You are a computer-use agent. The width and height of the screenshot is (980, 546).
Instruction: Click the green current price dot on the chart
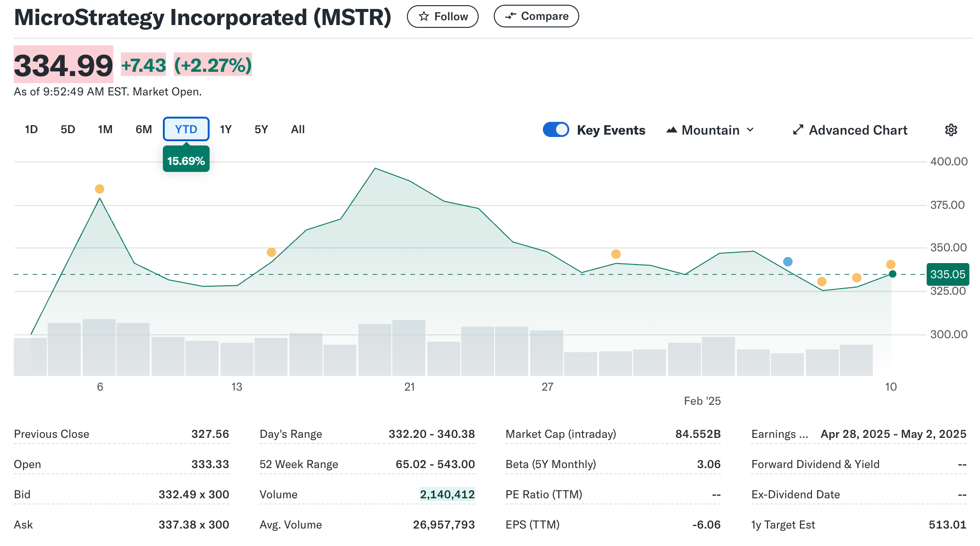892,274
